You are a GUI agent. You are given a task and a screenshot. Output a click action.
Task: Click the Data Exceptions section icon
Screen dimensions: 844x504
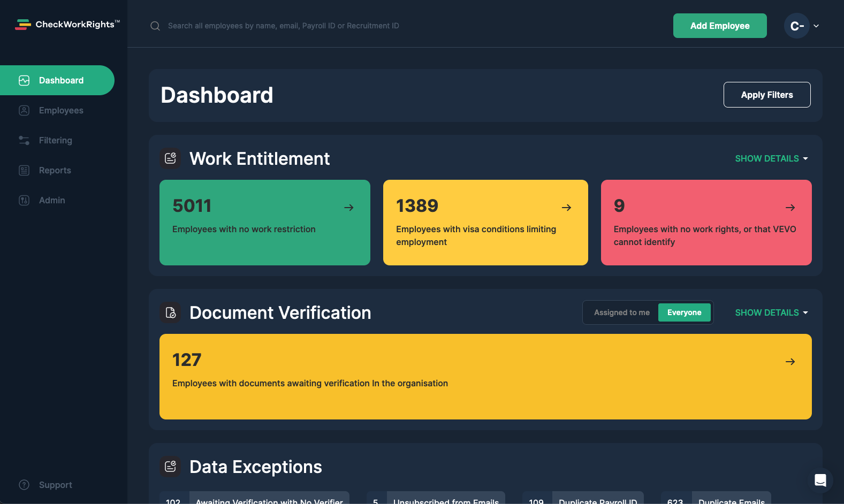(170, 467)
